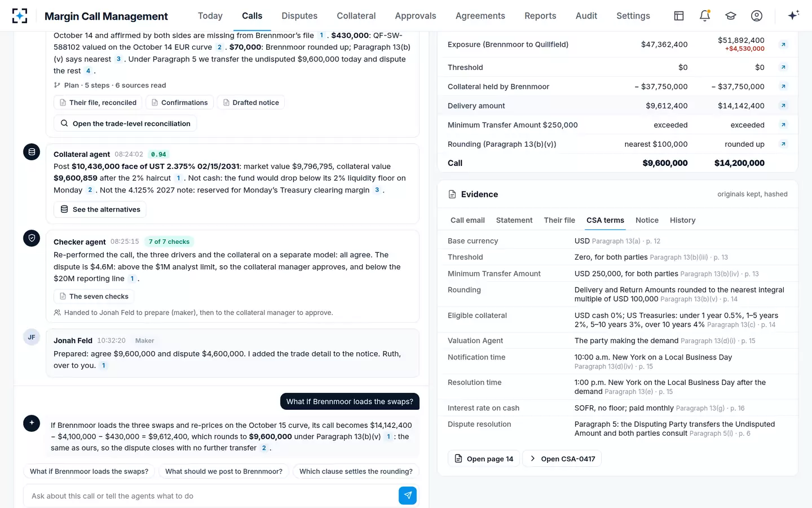Open Exposure row detail arrow

783,45
